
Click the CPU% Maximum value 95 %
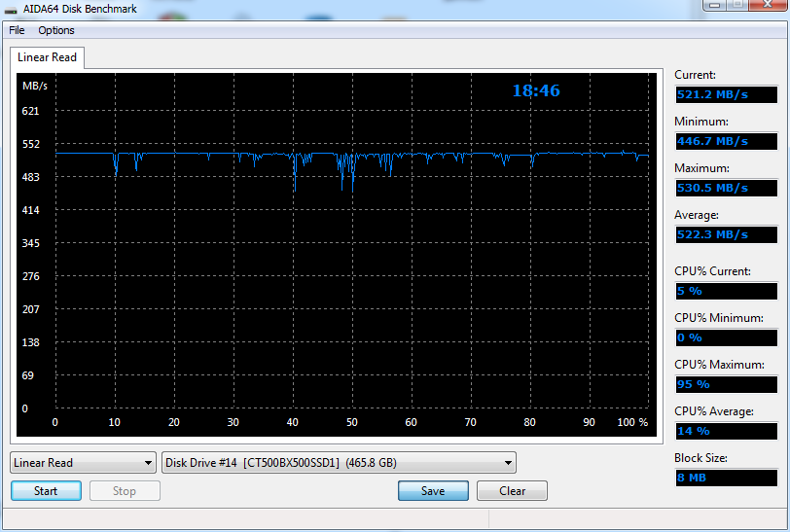(727, 384)
